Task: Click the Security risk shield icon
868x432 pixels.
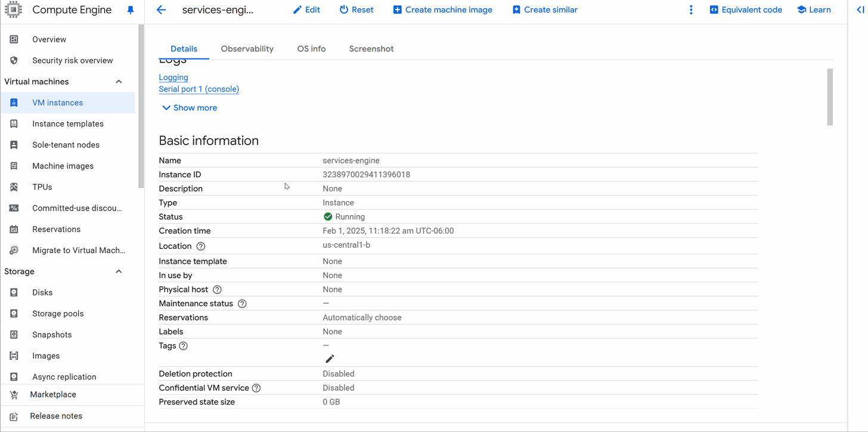Action: 14,60
